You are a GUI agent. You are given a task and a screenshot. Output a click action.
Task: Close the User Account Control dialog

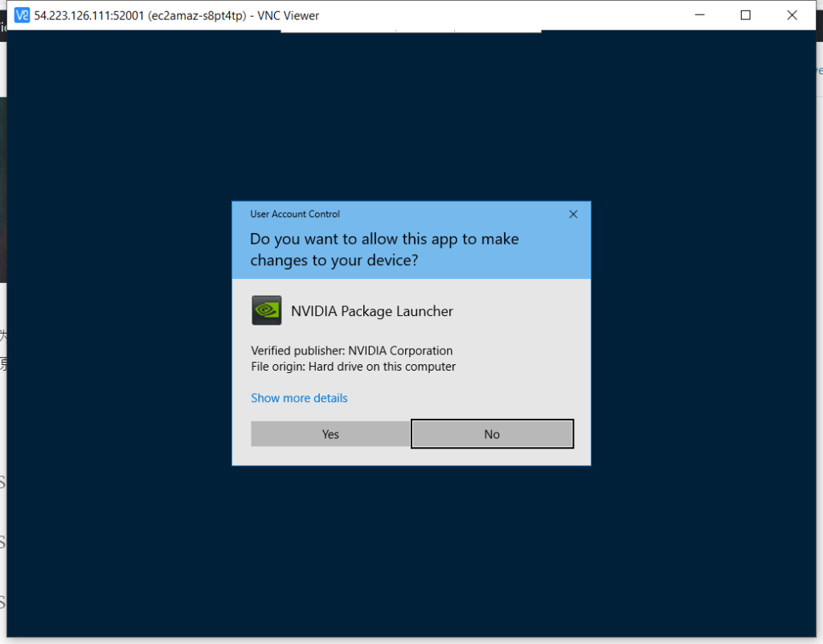tap(573, 215)
